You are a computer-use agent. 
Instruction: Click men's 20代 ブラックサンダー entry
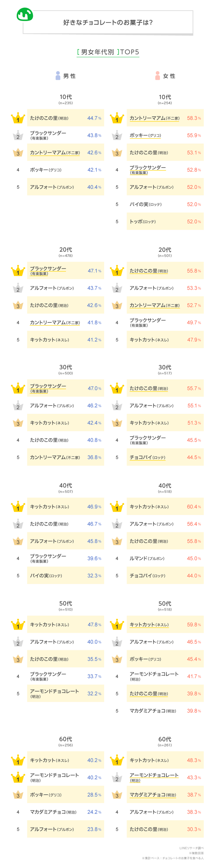tap(48, 271)
